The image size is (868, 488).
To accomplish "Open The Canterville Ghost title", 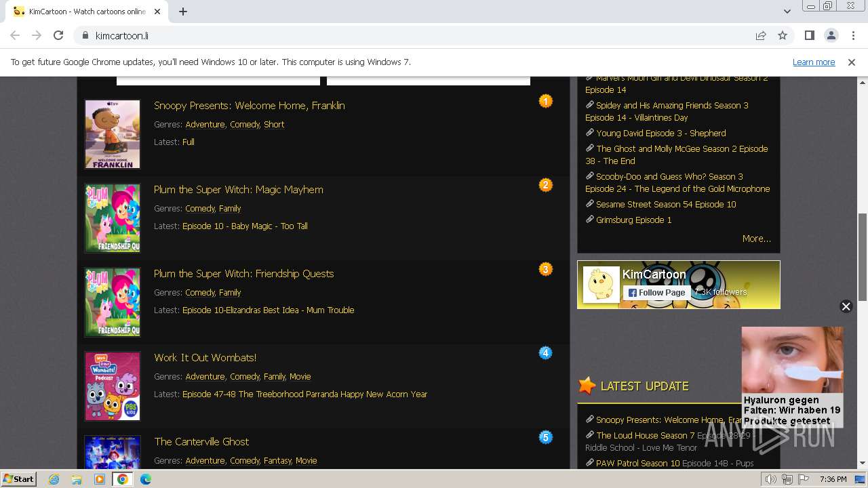I will pyautogui.click(x=201, y=441).
